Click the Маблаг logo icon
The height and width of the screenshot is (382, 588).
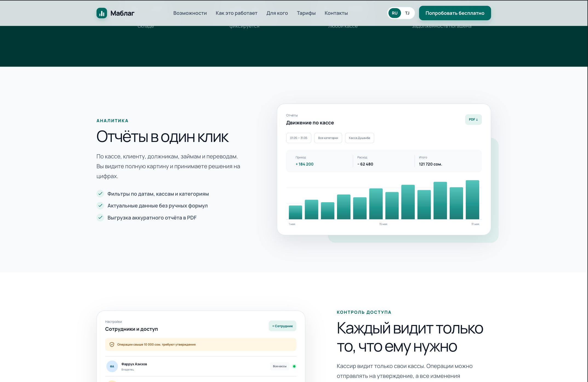[102, 13]
